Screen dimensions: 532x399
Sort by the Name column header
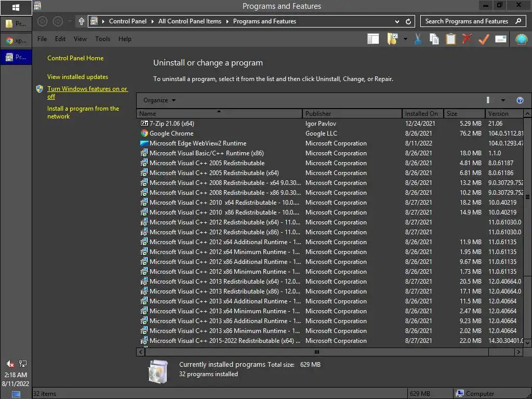[219, 113]
